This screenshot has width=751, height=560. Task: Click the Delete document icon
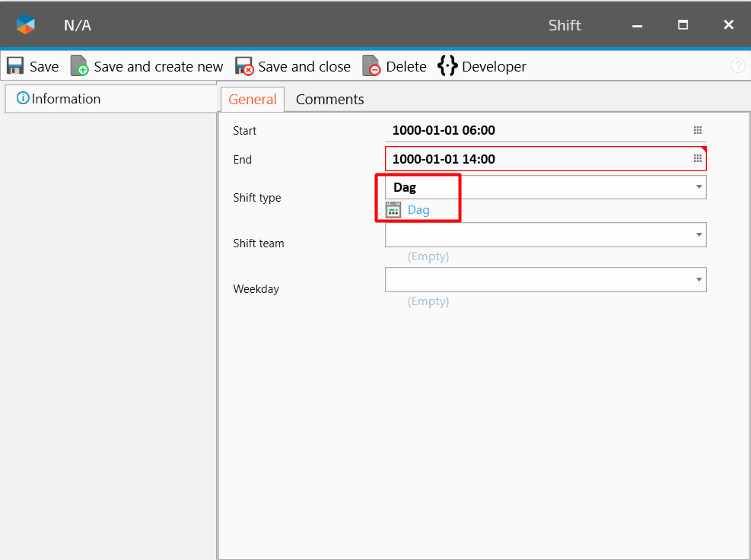371,66
